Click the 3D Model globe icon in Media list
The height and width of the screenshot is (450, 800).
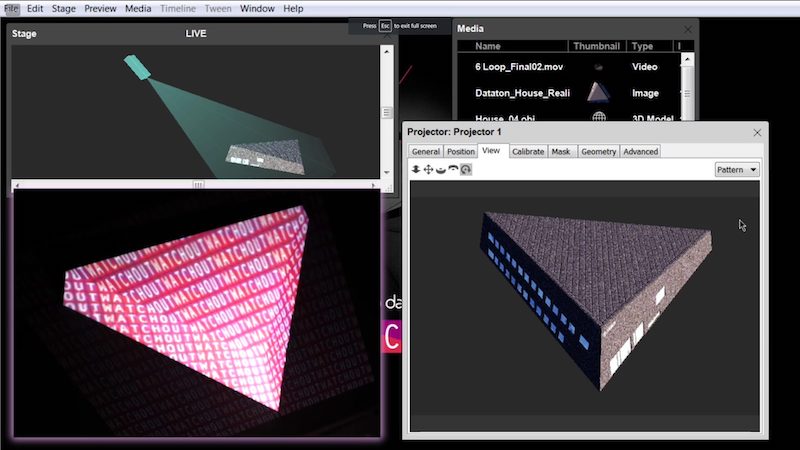(600, 118)
